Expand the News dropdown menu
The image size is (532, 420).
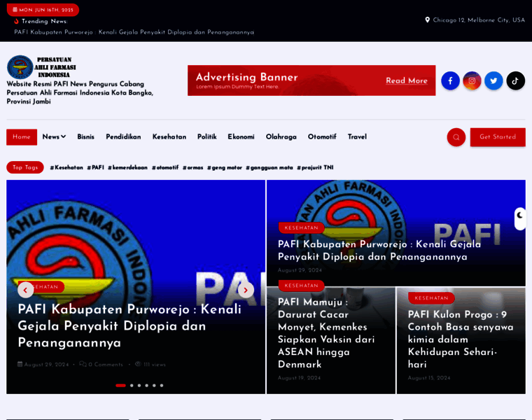click(x=54, y=136)
